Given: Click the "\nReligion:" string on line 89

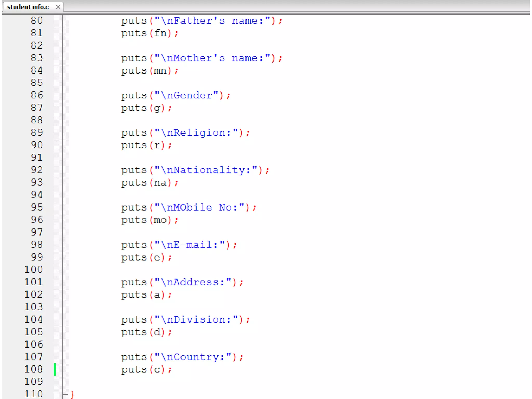Looking at the screenshot, I should pyautogui.click(x=196, y=133).
